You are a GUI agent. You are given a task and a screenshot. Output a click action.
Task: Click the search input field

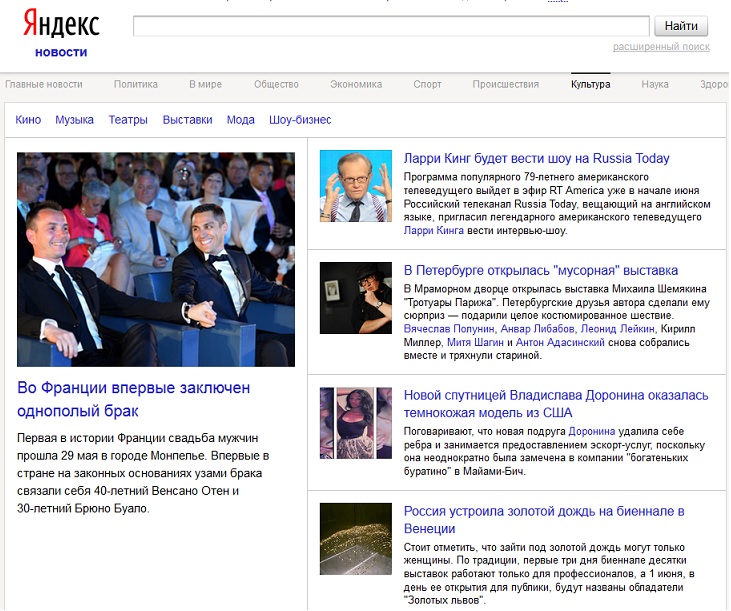tap(391, 26)
